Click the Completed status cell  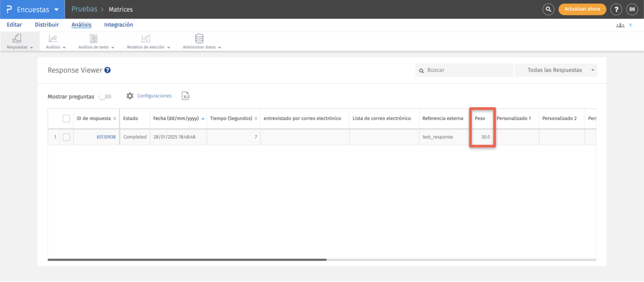[135, 137]
